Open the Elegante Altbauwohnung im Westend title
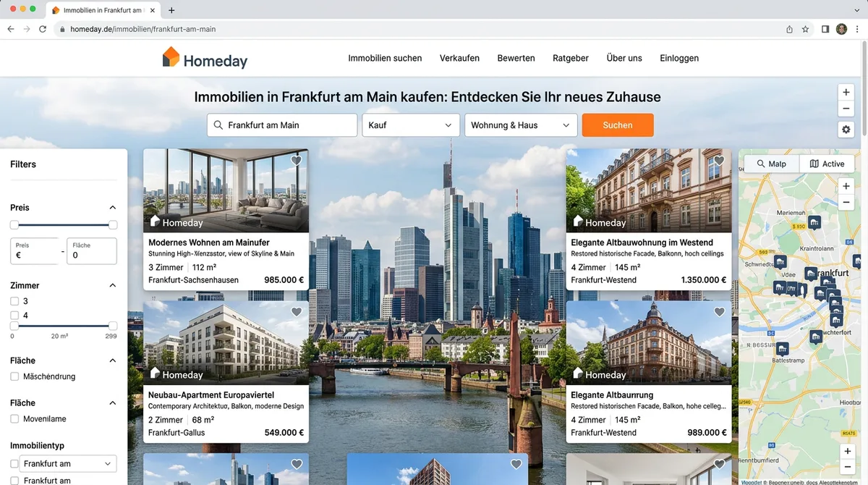The height and width of the screenshot is (485, 868). (642, 242)
